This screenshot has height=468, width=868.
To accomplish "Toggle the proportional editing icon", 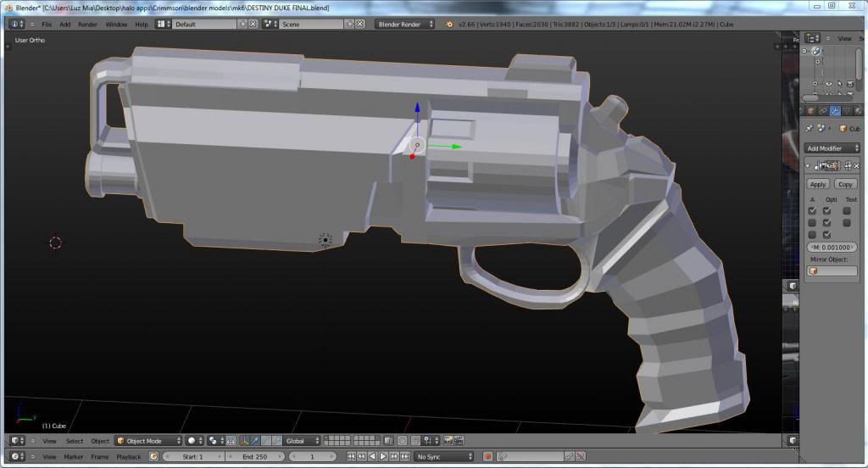I will 403,441.
